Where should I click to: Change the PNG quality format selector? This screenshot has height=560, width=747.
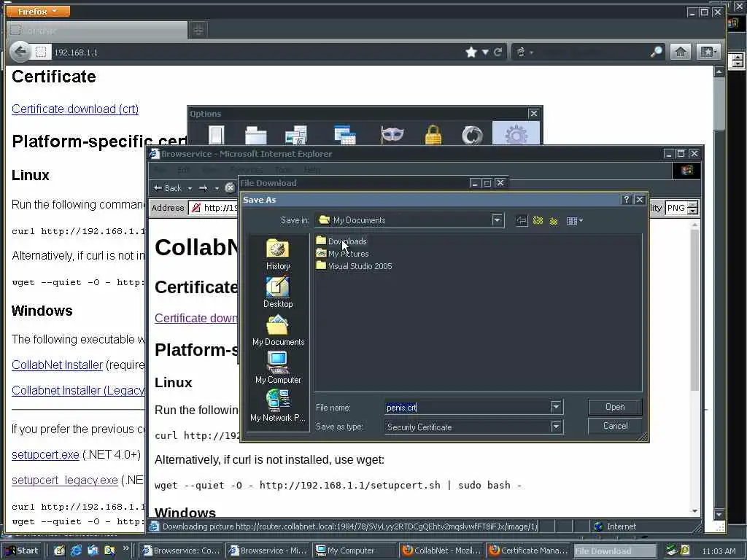[x=682, y=208]
